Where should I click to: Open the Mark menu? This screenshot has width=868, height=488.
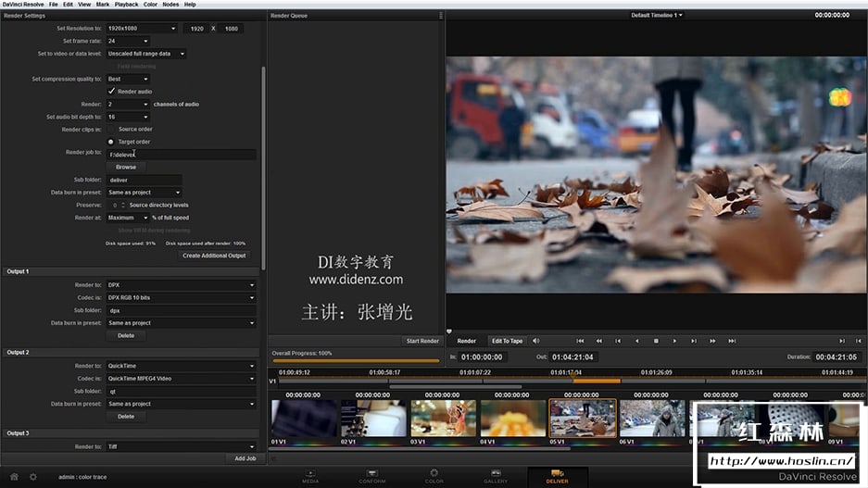click(103, 4)
